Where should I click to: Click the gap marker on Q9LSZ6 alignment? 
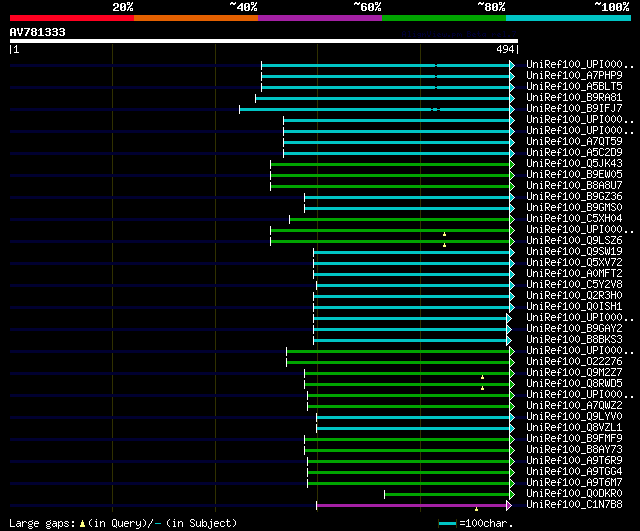444,245
